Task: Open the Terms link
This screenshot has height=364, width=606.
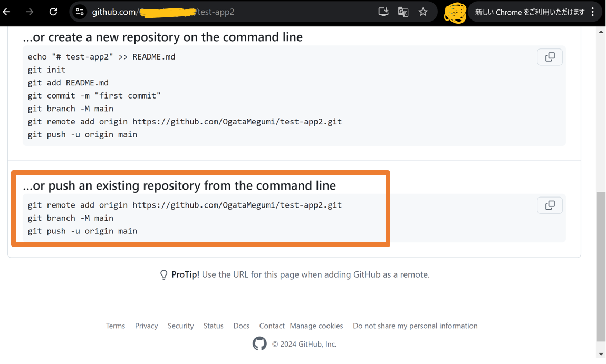Action: pyautogui.click(x=115, y=326)
